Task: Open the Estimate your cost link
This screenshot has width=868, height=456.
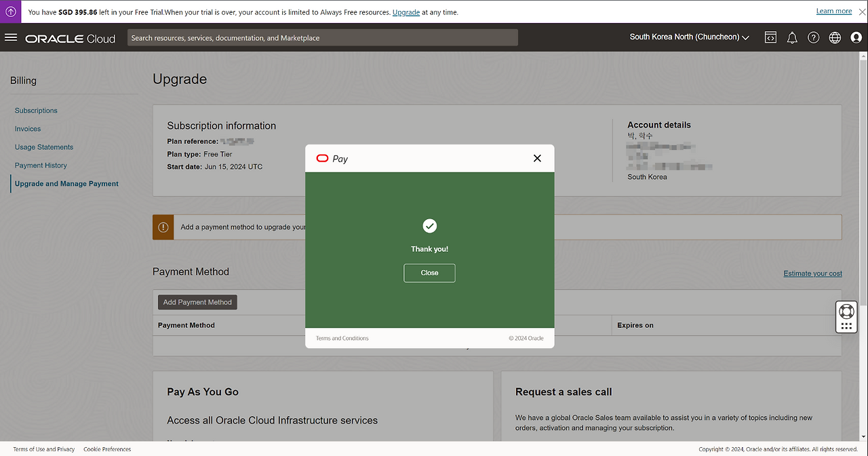Action: [x=813, y=273]
